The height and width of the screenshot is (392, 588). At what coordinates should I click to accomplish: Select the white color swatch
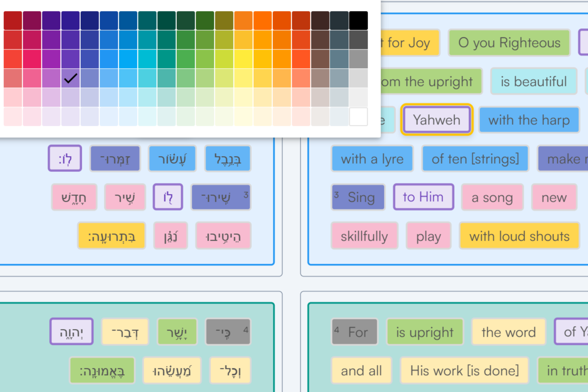click(359, 117)
